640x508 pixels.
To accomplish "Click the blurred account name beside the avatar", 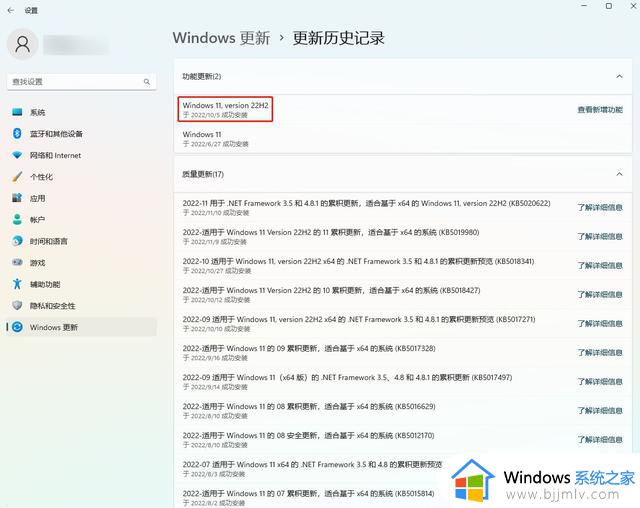I will point(76,44).
